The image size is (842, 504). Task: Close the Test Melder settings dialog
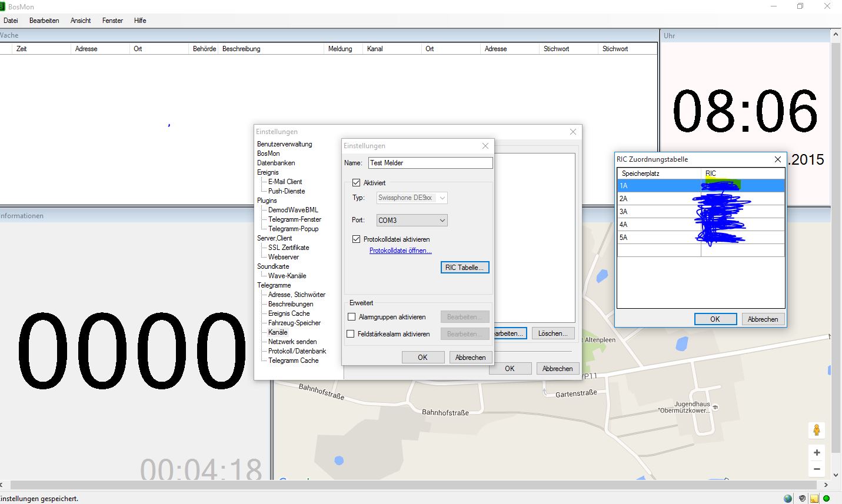[485, 146]
